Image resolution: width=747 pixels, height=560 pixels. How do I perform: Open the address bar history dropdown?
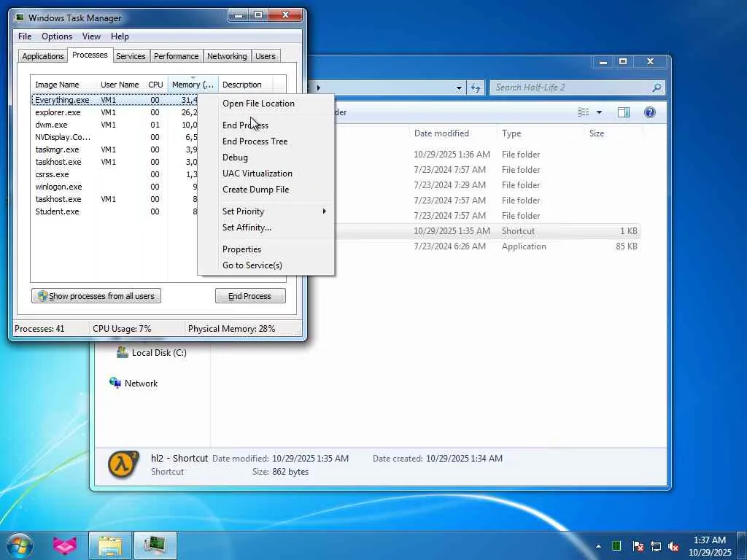tap(459, 87)
